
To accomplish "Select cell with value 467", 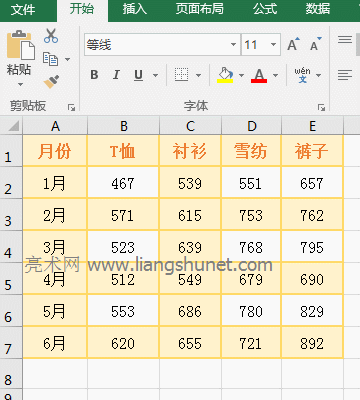I will pos(123,183).
